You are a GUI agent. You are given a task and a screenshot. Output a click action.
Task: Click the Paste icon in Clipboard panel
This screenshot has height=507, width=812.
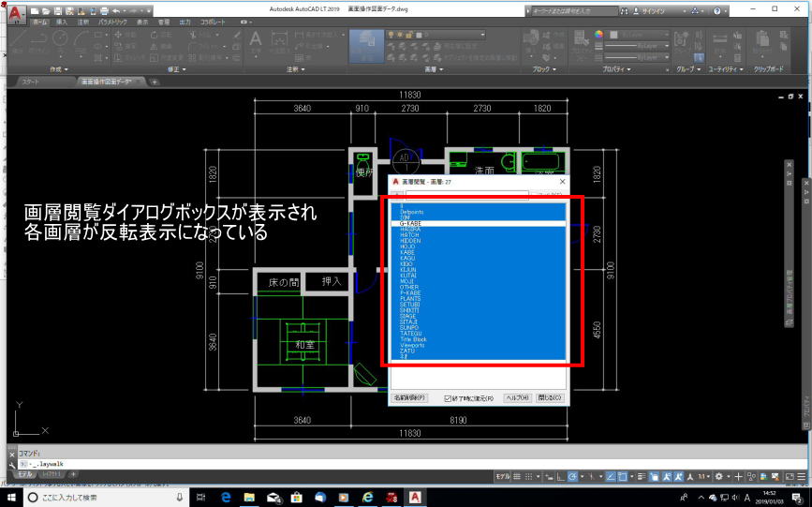pos(761,40)
